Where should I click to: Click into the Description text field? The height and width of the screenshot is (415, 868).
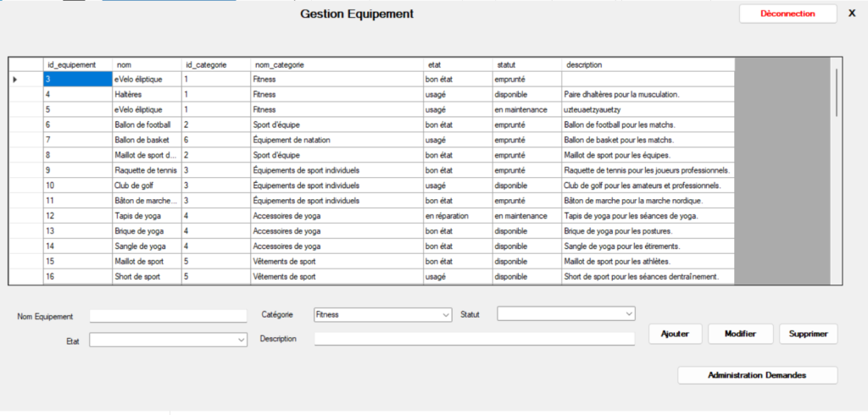(474, 339)
